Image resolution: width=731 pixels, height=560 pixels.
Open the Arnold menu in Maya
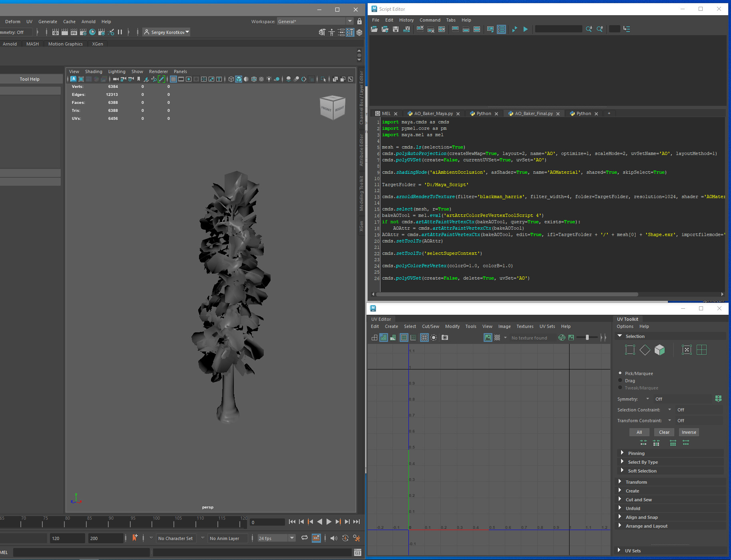pos(88,22)
